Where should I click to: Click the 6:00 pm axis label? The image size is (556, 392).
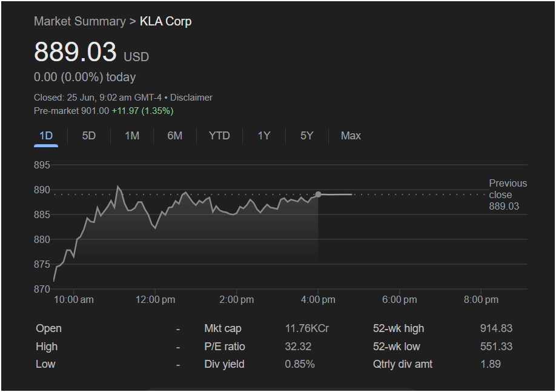click(399, 300)
